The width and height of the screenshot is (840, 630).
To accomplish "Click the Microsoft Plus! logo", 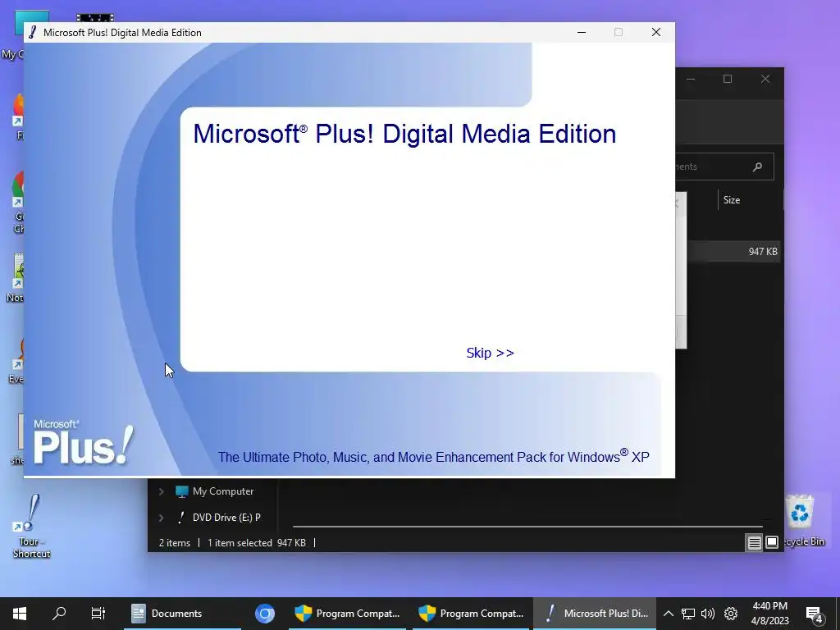I will 83,441.
